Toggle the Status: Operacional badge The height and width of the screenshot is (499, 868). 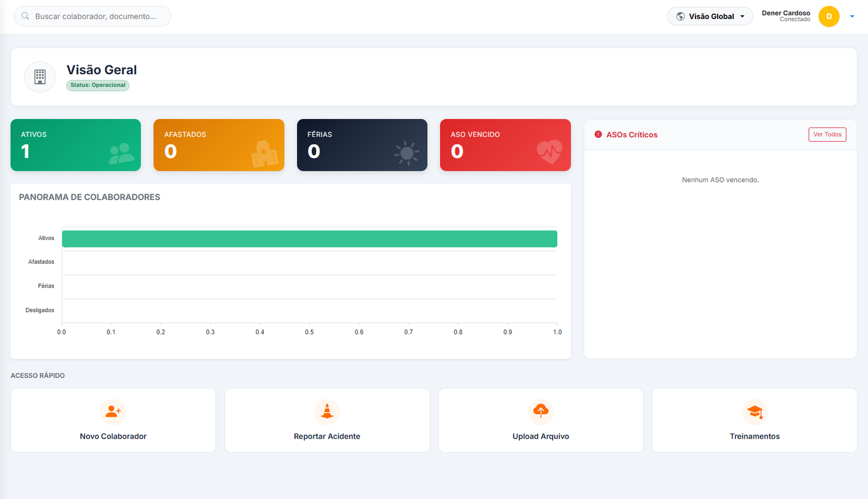coord(98,85)
